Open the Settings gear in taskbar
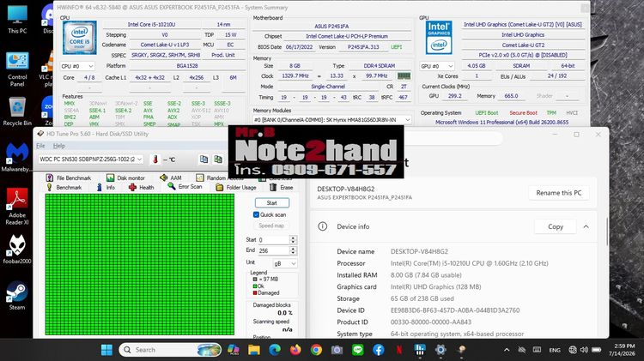This screenshot has height=361, width=644. [440, 350]
